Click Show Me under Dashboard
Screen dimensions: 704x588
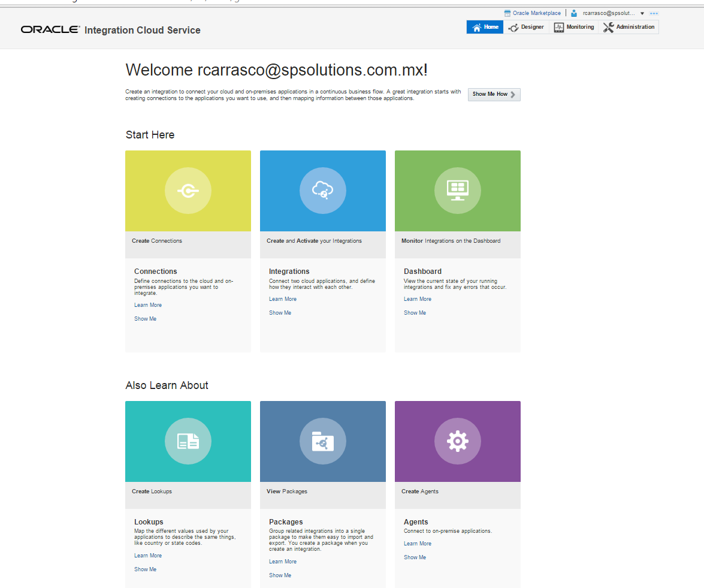[x=415, y=313]
